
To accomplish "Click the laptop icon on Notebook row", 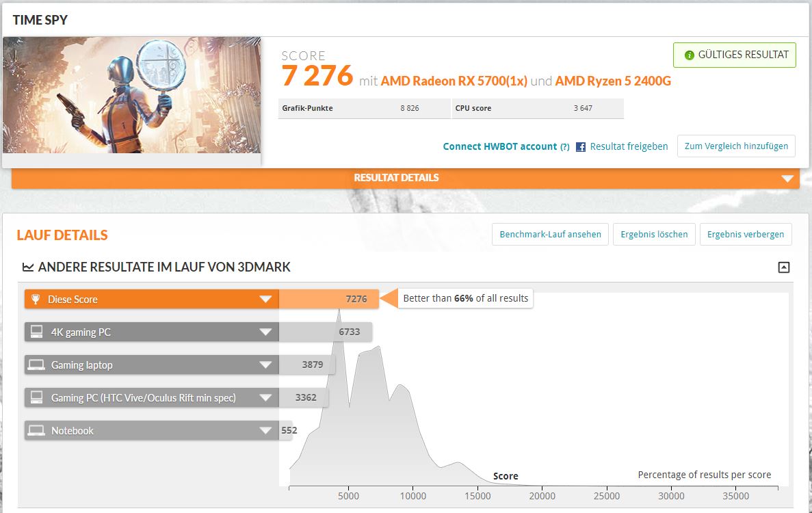I will pyautogui.click(x=36, y=431).
